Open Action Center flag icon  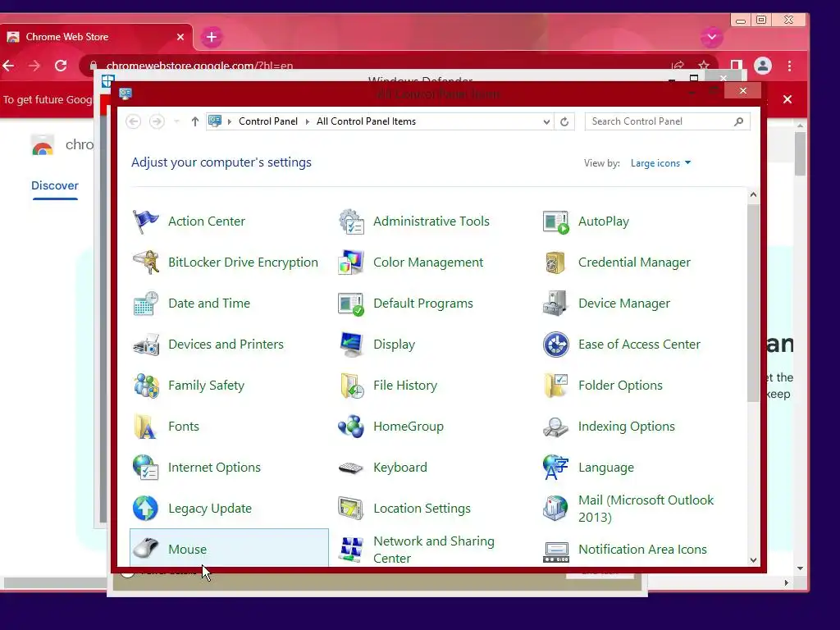tap(146, 221)
